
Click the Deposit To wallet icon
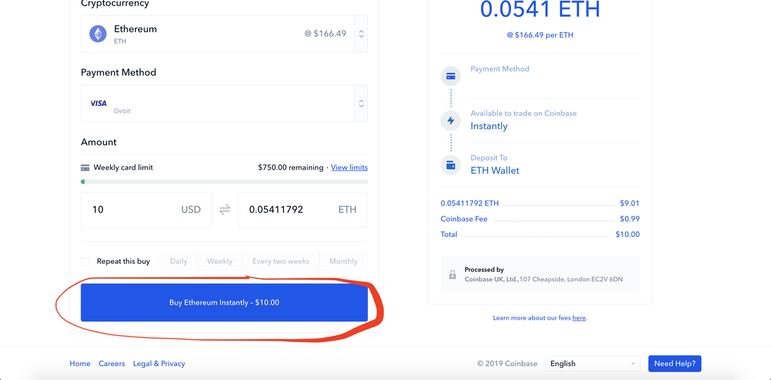coord(450,165)
